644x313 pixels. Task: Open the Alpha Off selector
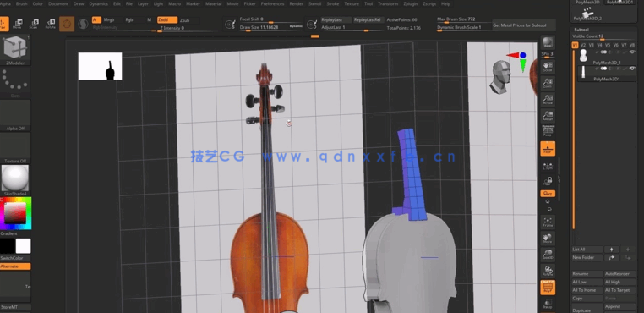[x=15, y=116]
